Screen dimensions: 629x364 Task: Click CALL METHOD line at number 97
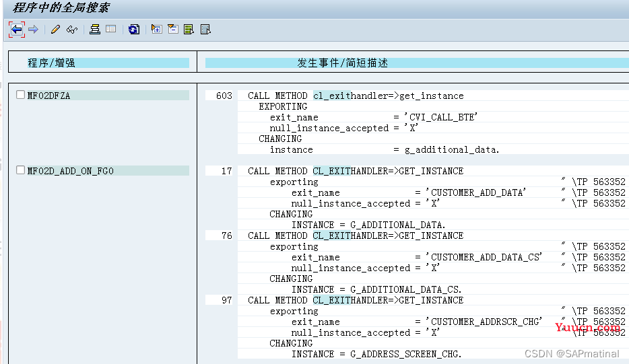click(356, 300)
